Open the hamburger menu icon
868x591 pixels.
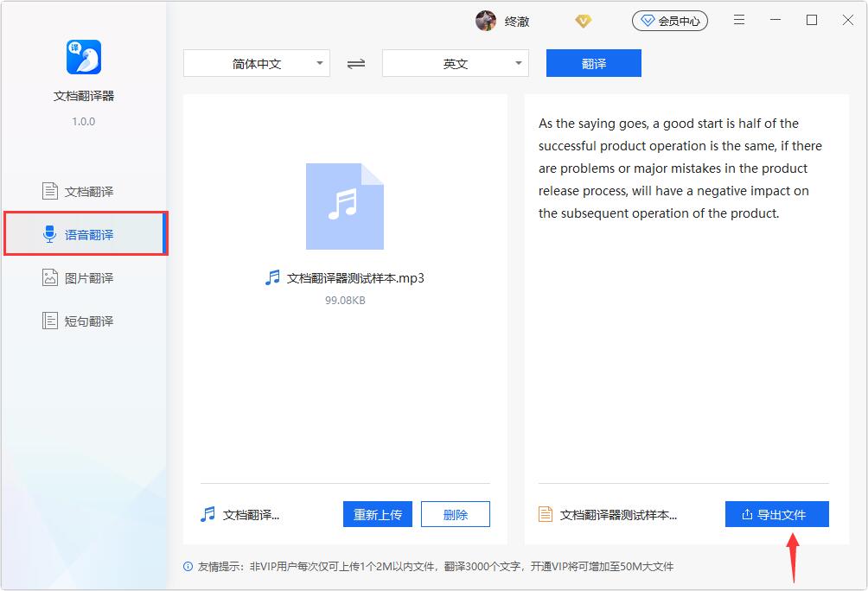(x=740, y=21)
